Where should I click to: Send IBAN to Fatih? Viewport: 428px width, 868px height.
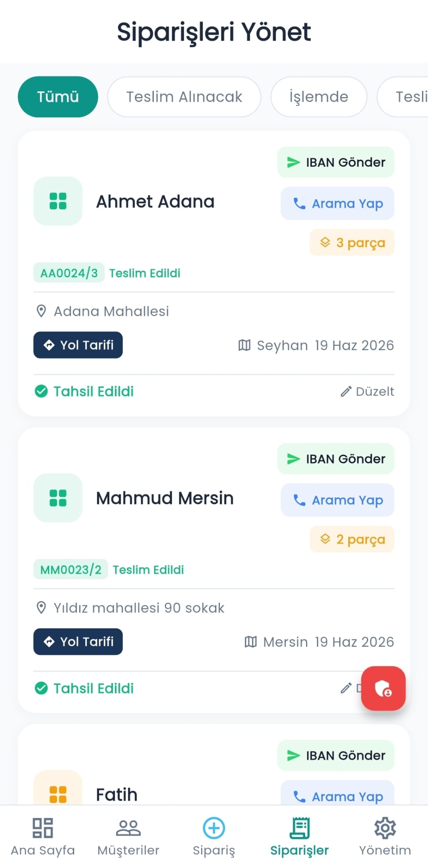pos(336,756)
